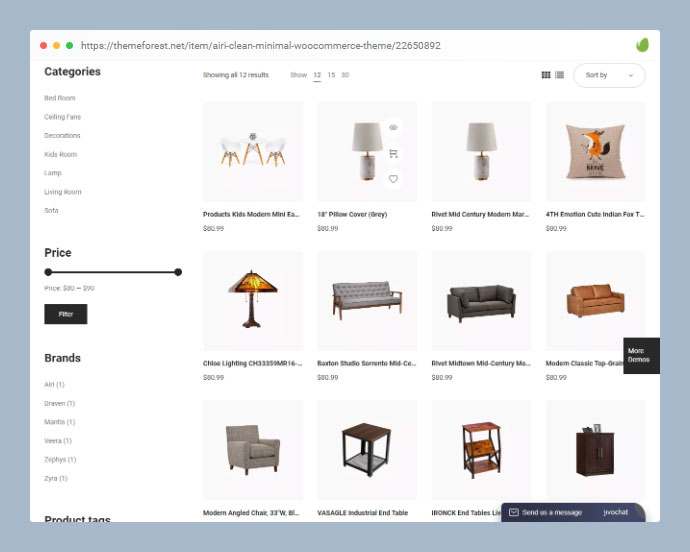This screenshot has width=690, height=552.
Task: Click the price Filter button
Action: [66, 314]
